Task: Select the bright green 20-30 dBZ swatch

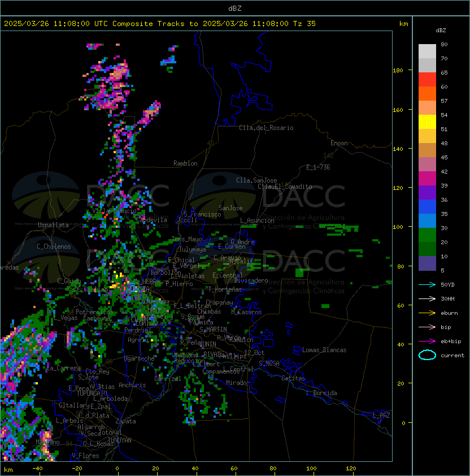Action: click(x=427, y=235)
